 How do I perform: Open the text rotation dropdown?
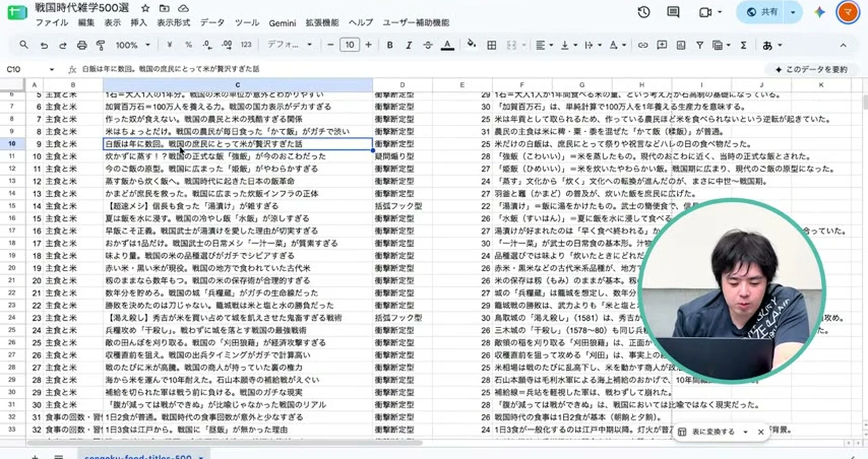click(617, 45)
